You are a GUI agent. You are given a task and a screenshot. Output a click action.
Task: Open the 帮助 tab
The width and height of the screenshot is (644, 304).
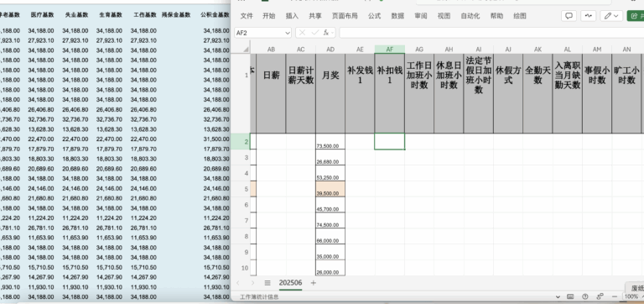tap(496, 16)
